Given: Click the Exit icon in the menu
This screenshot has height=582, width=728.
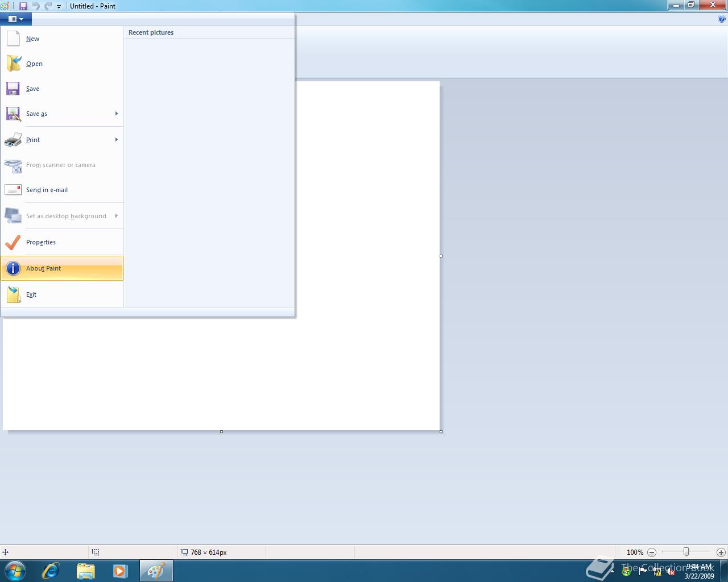Looking at the screenshot, I should tap(14, 294).
